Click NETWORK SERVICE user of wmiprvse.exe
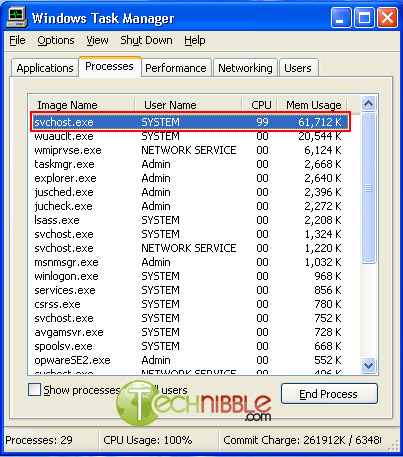 coord(189,150)
